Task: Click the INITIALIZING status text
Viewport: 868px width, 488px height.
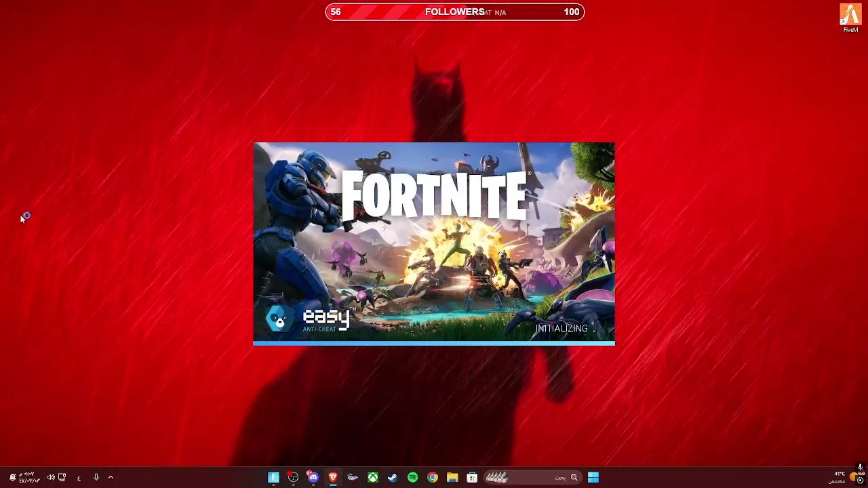Action: pos(561,329)
